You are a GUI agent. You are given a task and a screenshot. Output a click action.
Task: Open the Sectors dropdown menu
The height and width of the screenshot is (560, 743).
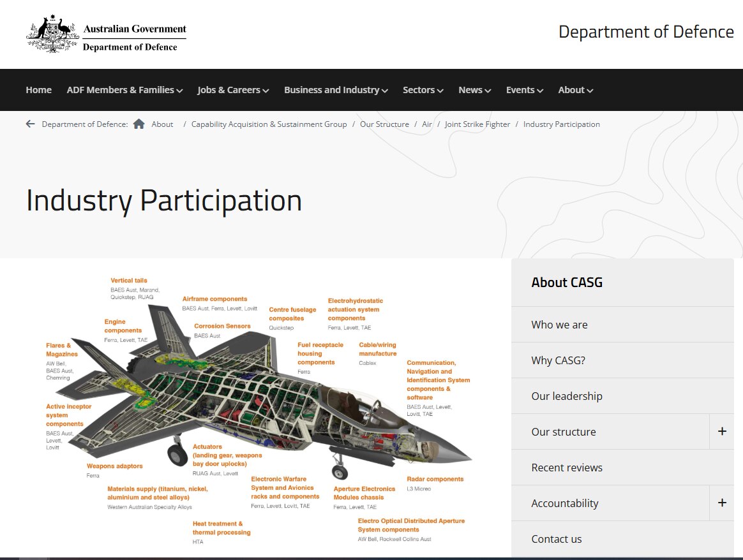(x=423, y=90)
